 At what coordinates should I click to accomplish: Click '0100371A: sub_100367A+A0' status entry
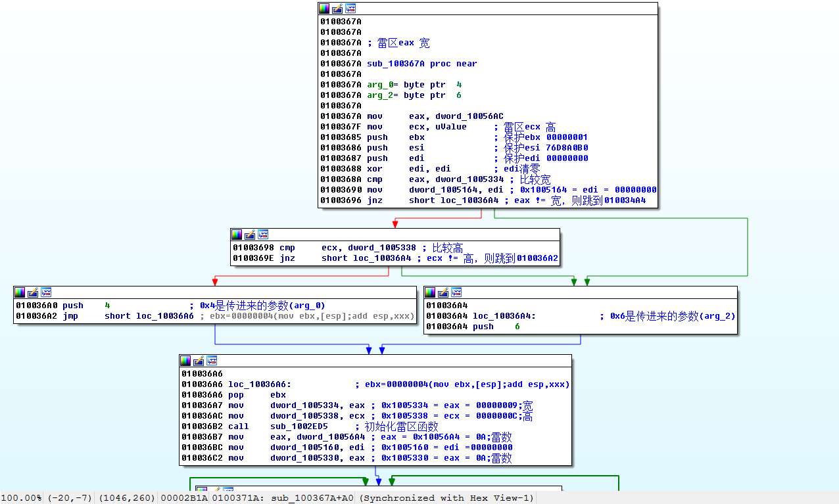283,497
